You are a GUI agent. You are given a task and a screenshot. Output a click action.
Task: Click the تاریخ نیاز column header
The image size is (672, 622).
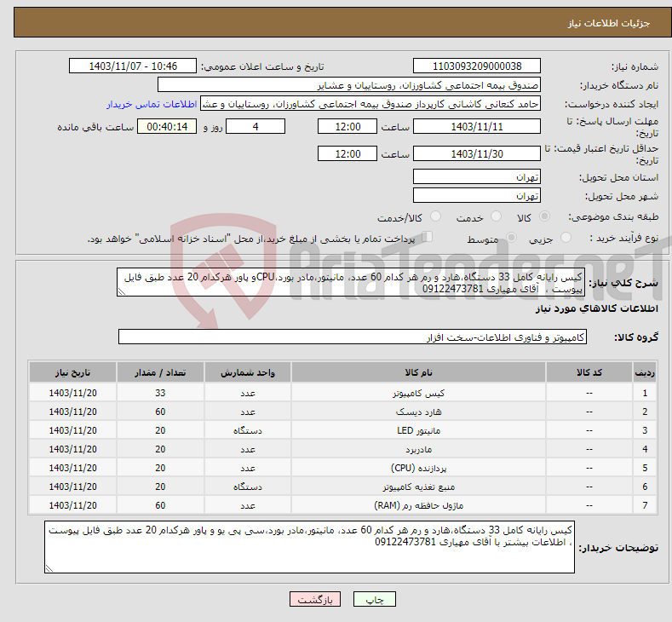tap(73, 372)
